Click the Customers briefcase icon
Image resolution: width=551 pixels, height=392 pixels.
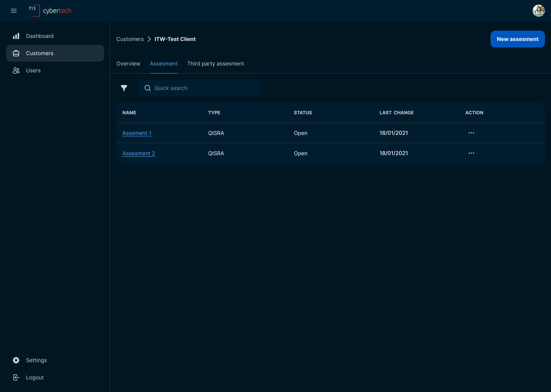16,53
